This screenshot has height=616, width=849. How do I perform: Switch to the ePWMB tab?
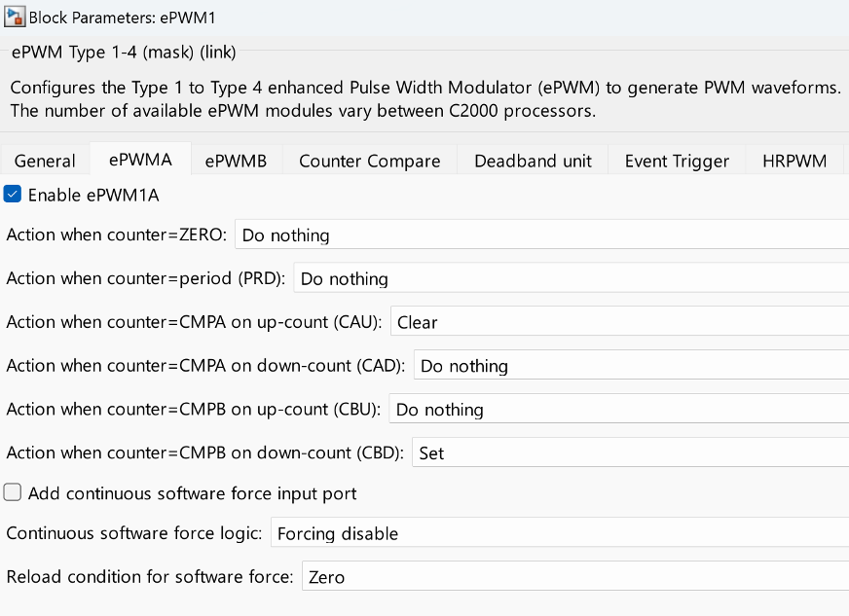236,161
